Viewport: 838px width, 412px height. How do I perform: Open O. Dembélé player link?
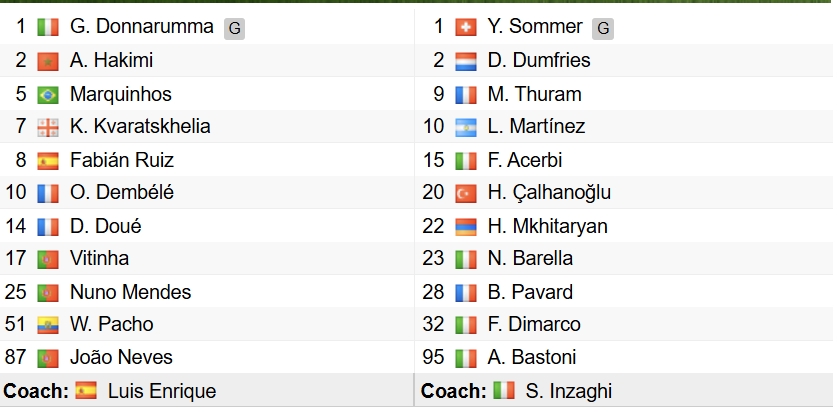[x=122, y=193]
